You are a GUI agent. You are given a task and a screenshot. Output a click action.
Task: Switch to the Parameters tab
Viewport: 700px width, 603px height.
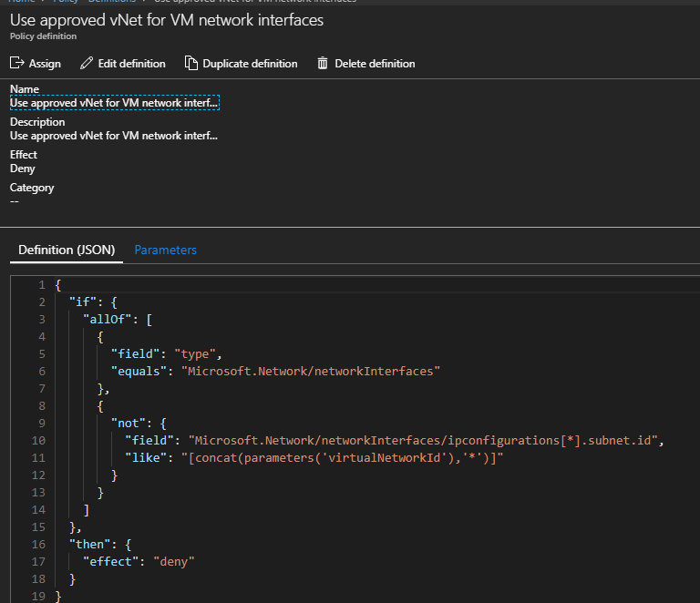[165, 250]
